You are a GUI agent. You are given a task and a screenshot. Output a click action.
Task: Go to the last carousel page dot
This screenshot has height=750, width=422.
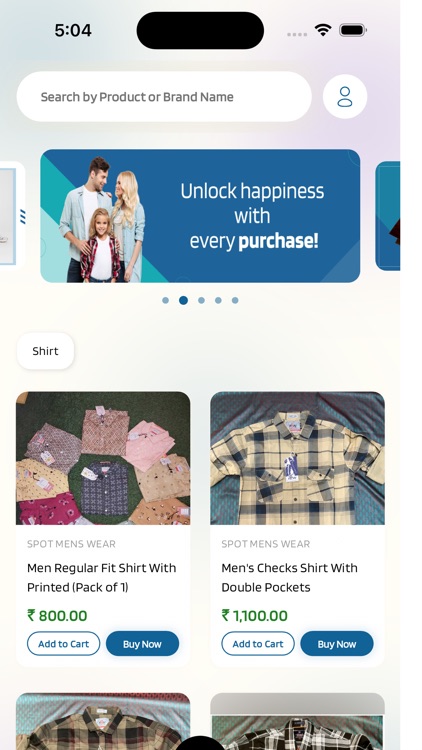coord(235,300)
